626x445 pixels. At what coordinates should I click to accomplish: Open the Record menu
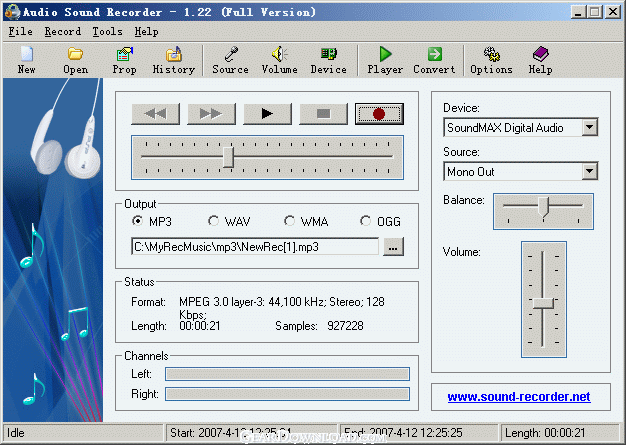63,32
